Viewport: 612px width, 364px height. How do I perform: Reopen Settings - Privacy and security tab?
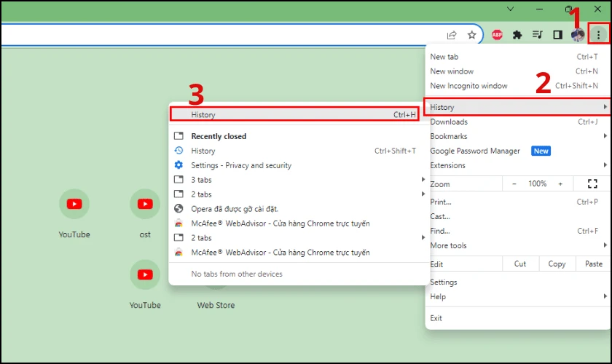click(x=299, y=165)
